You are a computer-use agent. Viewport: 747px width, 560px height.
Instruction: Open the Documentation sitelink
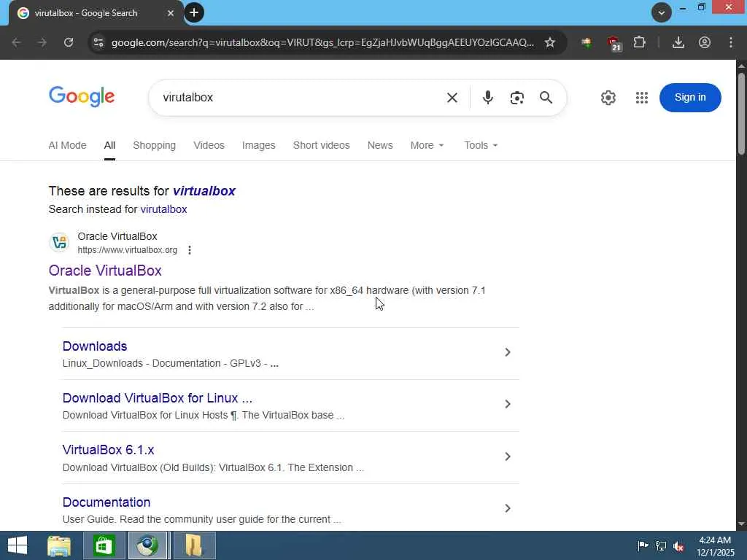coord(107,502)
